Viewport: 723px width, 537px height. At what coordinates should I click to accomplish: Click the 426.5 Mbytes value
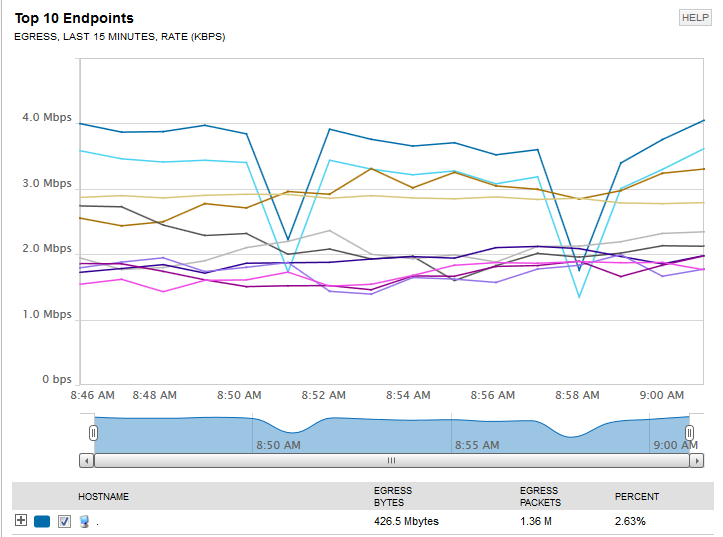[x=406, y=521]
